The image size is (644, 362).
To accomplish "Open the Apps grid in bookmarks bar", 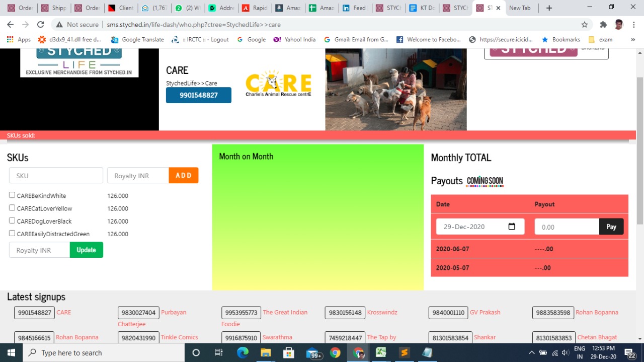I will click(x=19, y=39).
